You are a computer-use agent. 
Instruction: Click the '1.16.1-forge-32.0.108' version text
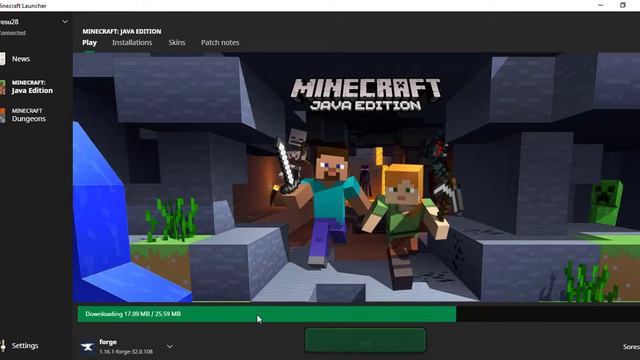pyautogui.click(x=126, y=351)
